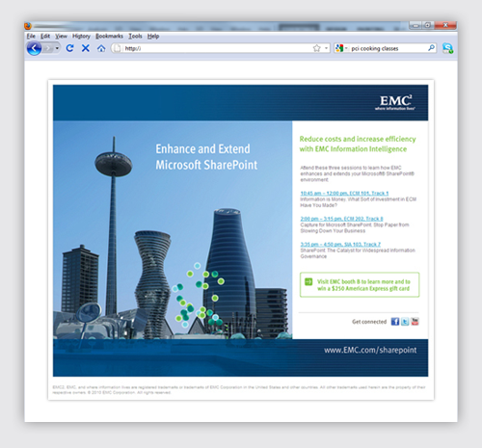The width and height of the screenshot is (482, 448).
Task: Open the EMC Twitter icon
Action: (x=405, y=322)
